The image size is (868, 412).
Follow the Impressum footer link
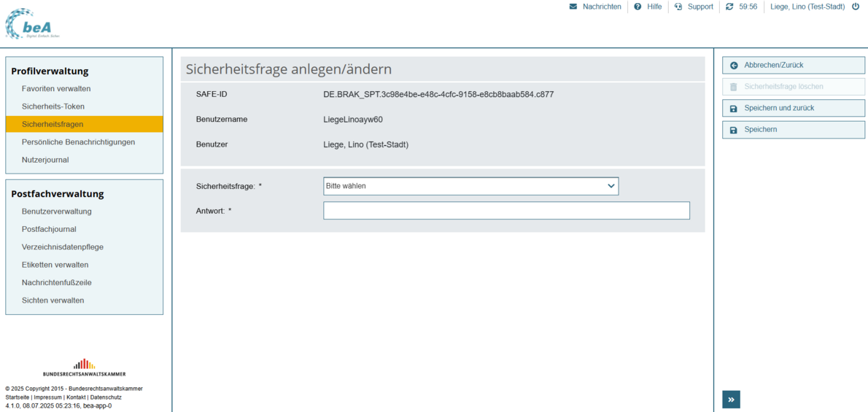(x=48, y=397)
